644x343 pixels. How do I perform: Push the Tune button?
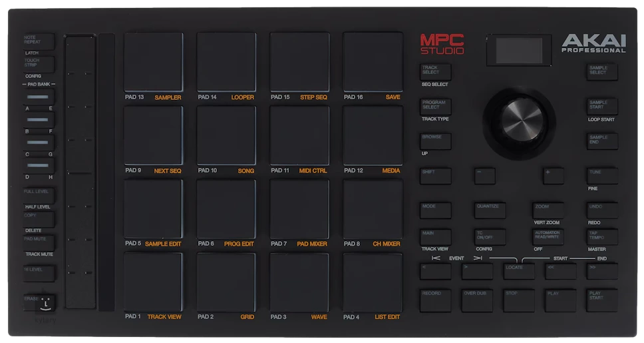[x=602, y=176]
